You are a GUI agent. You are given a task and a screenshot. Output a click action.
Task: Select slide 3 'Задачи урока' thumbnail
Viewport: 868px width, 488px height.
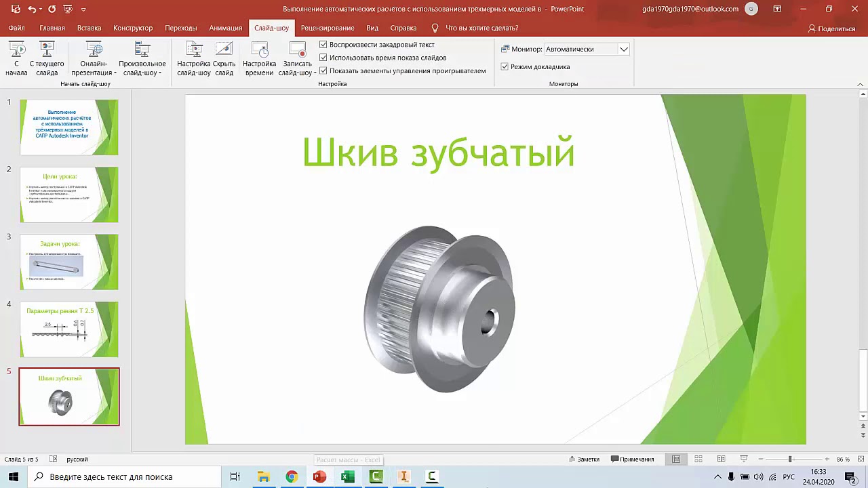point(69,262)
